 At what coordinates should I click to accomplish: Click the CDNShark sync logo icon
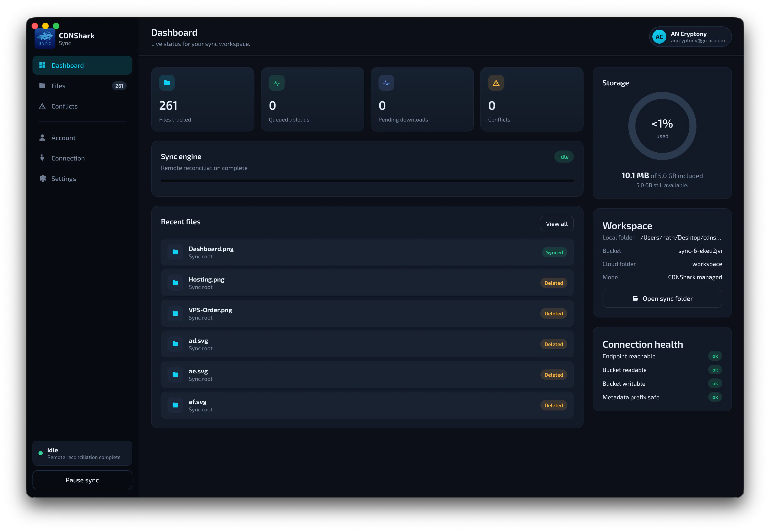tap(45, 39)
